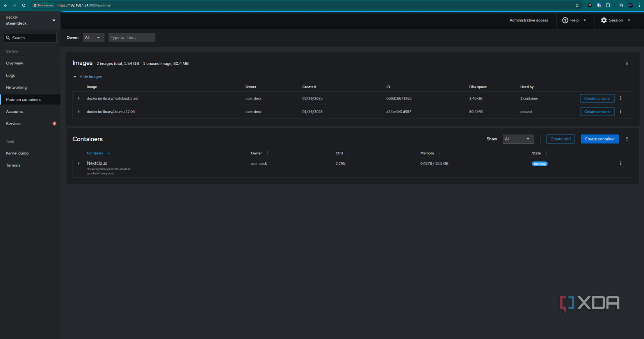Image resolution: width=644 pixels, height=339 pixels.
Task: Focus the Type to filter field
Action: tap(132, 37)
